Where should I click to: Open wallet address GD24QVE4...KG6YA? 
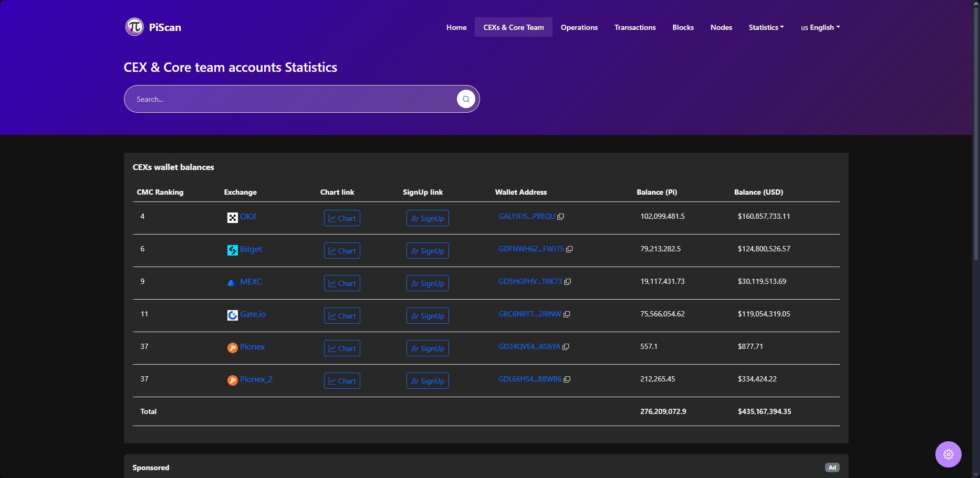529,347
